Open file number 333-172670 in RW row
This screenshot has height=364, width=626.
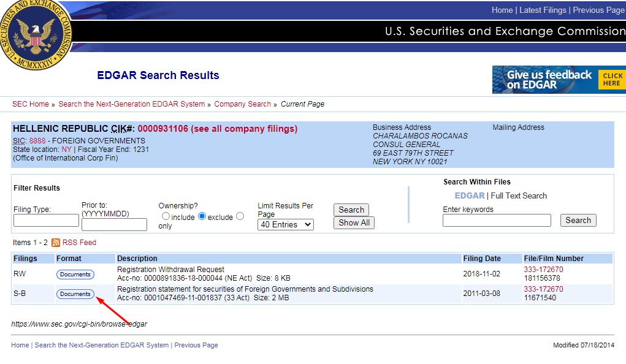point(543,270)
